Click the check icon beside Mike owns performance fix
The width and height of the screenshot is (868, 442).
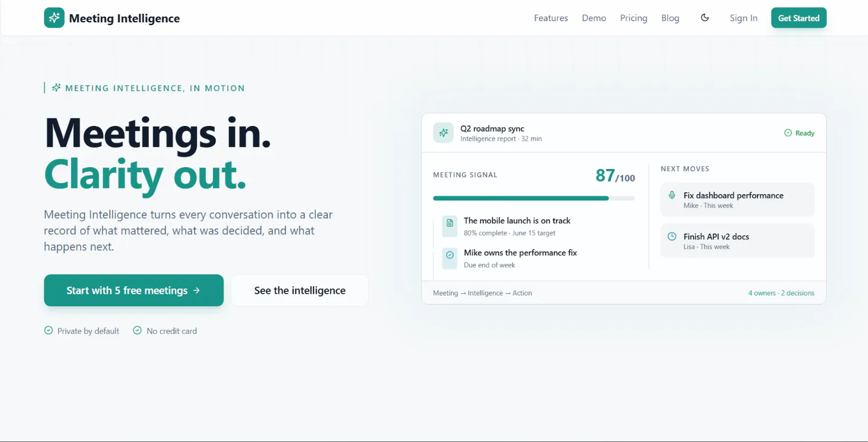[450, 255]
